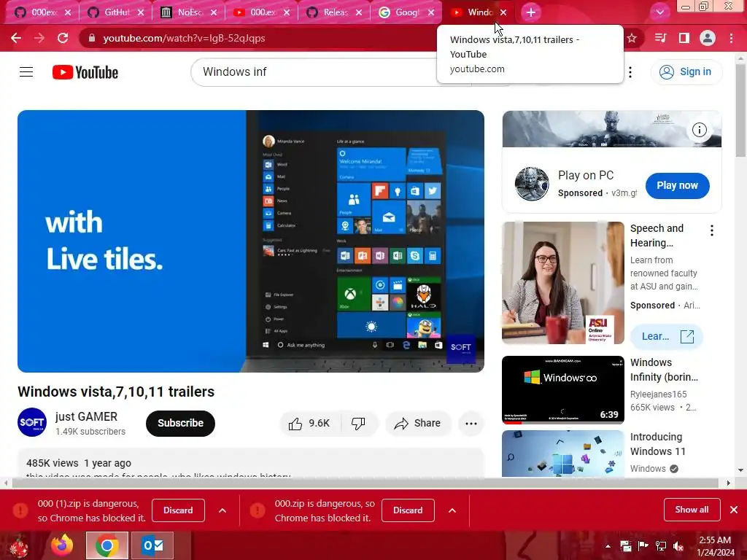
Task: Click the Chrome taskbar icon
Action: (x=107, y=545)
